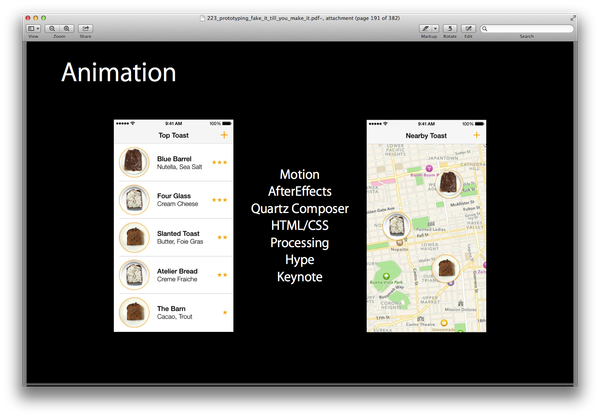The image size is (600, 417).
Task: Click in the Search field
Action: [530, 29]
